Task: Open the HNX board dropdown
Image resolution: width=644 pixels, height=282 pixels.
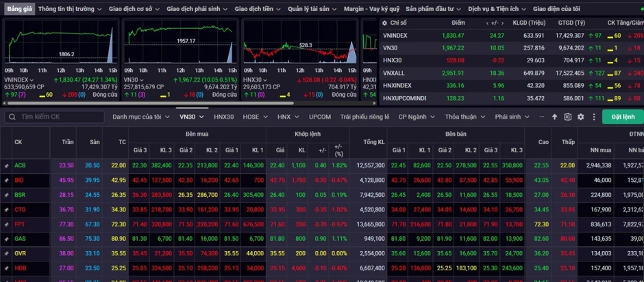Action: click(x=288, y=117)
